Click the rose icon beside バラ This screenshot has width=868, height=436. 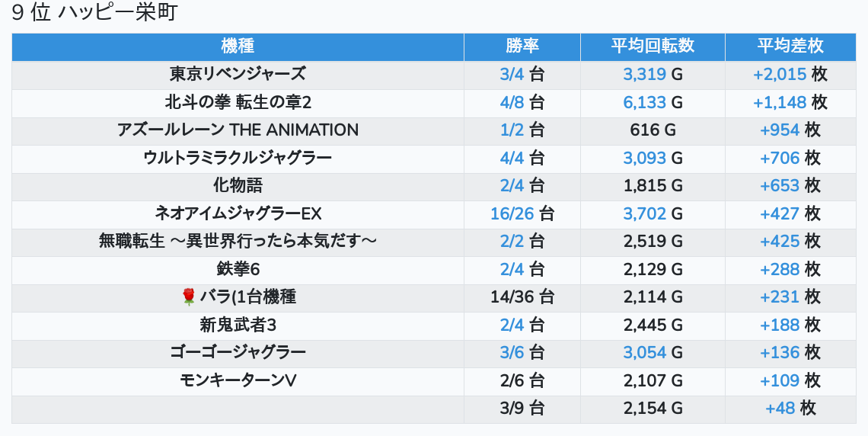(189, 297)
